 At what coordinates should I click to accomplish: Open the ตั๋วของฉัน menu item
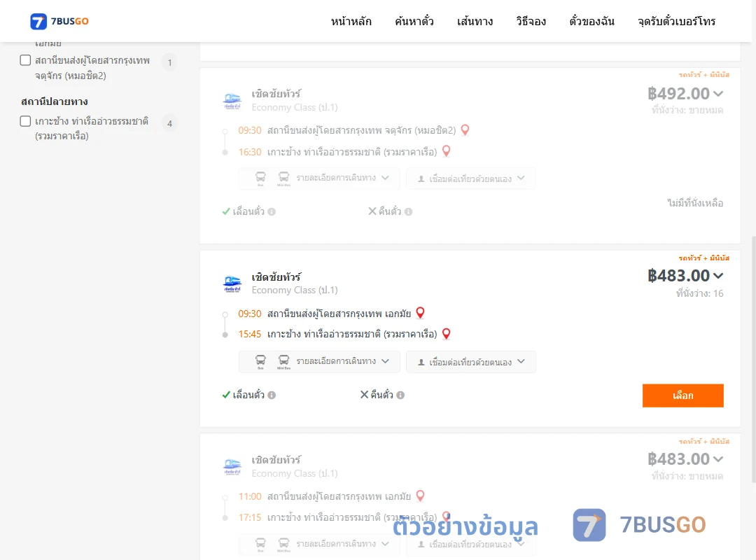coord(591,21)
